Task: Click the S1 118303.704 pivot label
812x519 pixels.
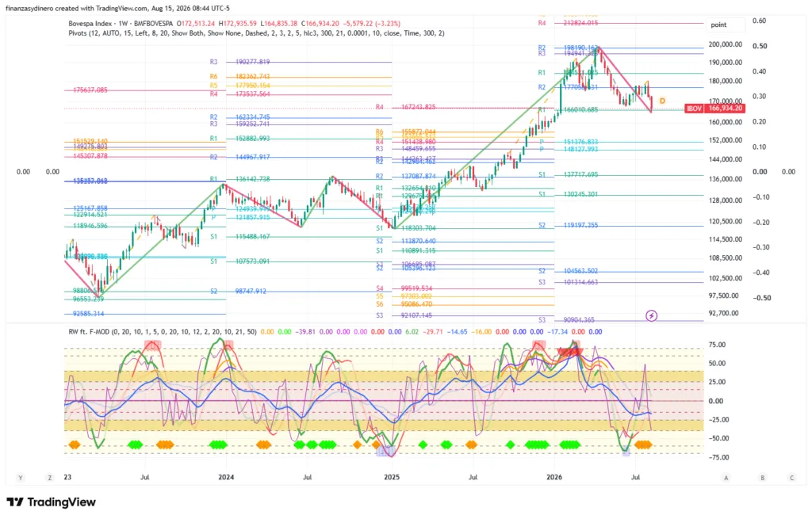Action: [x=405, y=228]
